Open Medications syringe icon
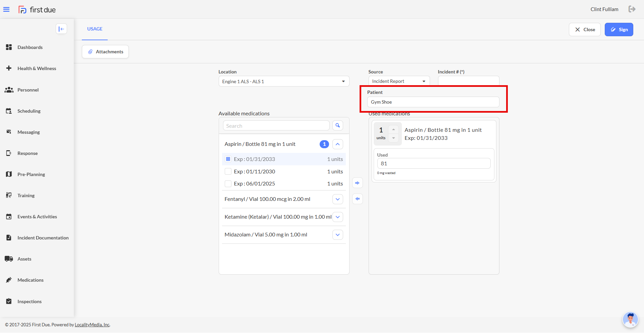644x333 pixels. [x=9, y=280]
